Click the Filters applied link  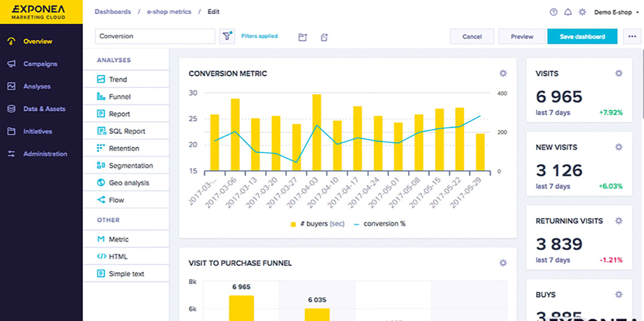259,36
